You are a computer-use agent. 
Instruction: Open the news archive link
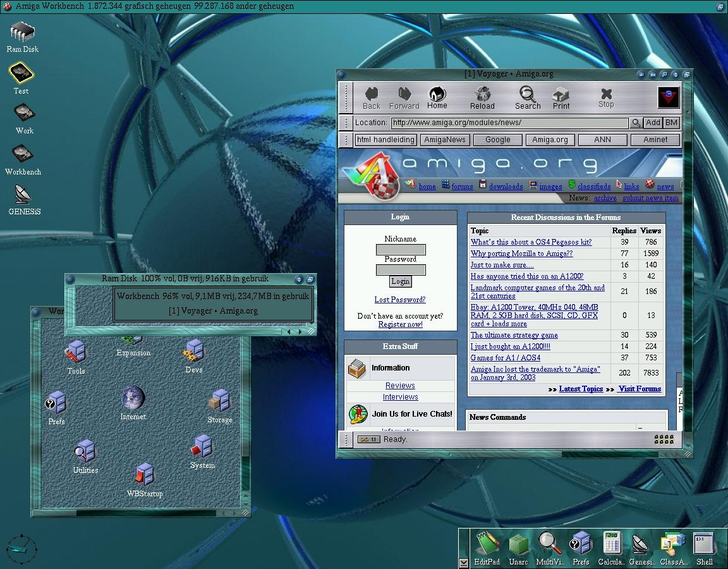click(605, 198)
